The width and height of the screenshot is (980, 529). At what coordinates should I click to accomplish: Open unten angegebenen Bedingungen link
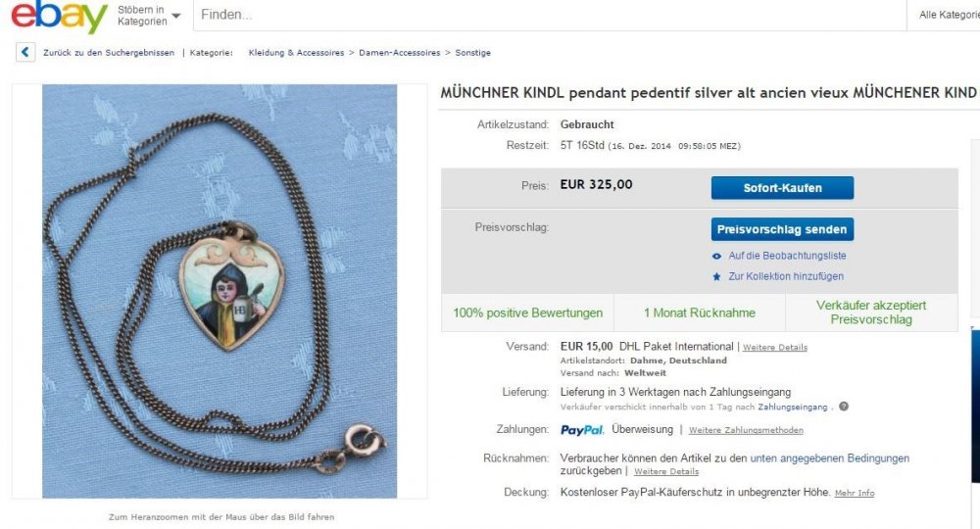pos(829,458)
